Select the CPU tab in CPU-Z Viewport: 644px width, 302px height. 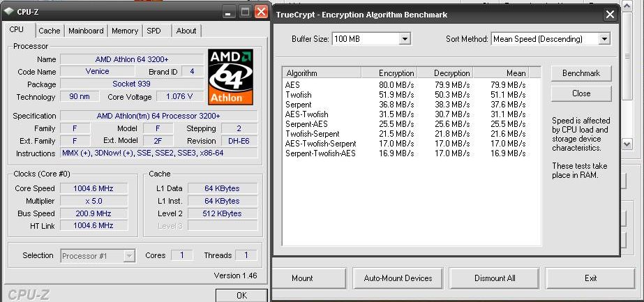(x=17, y=29)
